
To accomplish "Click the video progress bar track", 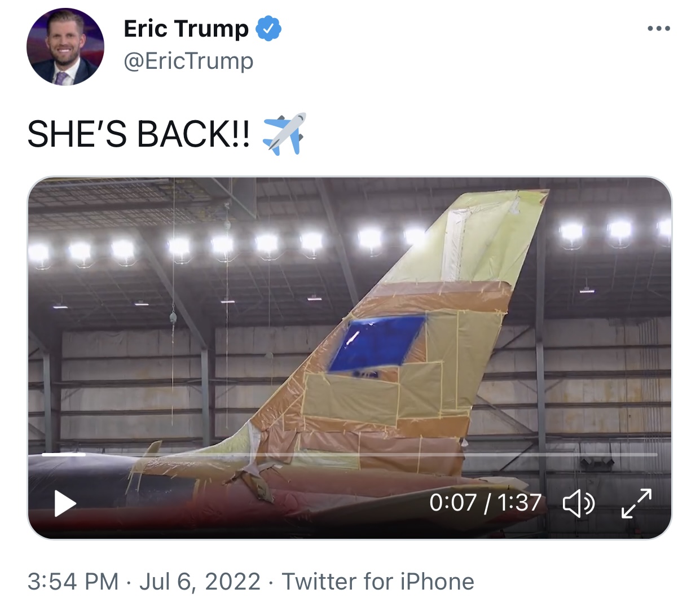I will click(x=350, y=454).
